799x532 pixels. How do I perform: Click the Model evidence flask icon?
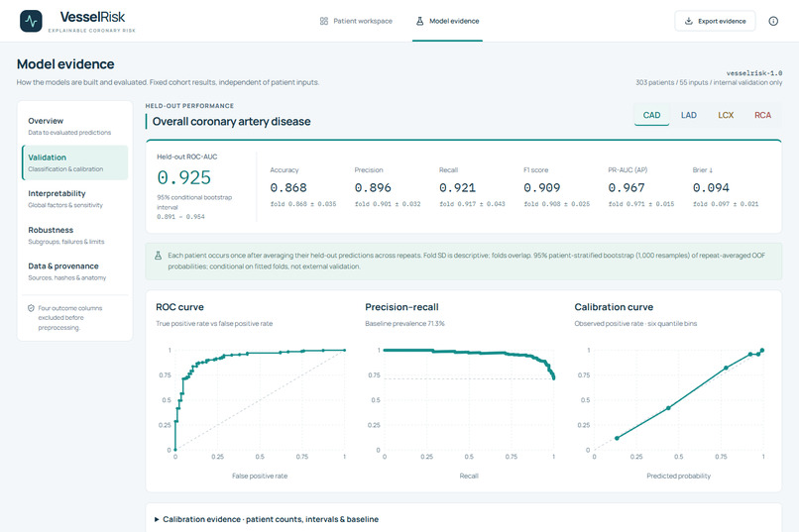click(420, 21)
